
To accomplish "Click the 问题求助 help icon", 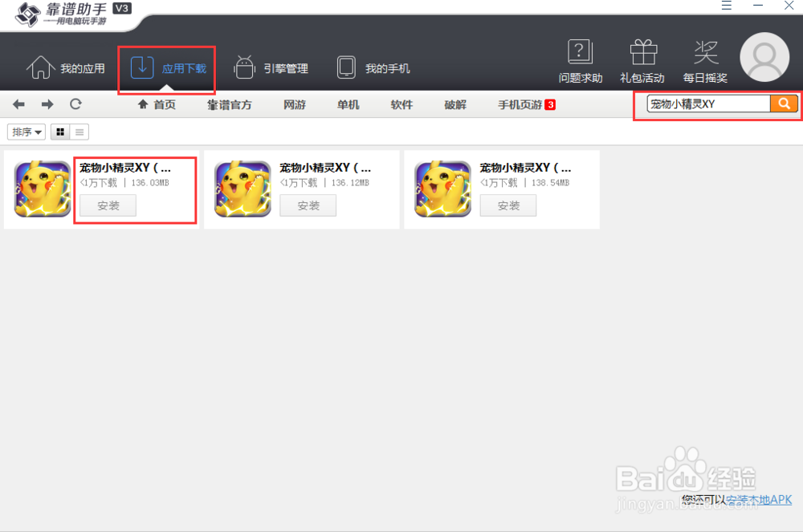I will 581,61.
